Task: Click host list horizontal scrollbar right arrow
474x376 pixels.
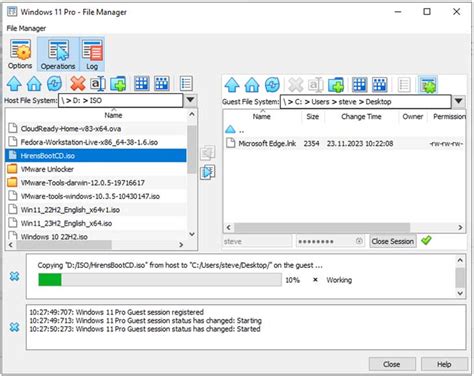Action: click(181, 245)
